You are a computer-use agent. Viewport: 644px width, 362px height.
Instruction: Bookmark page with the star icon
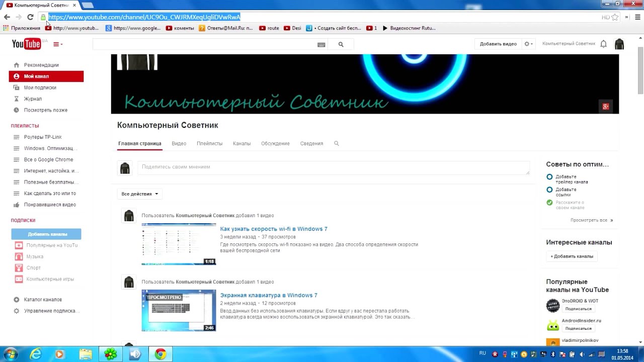pos(614,17)
